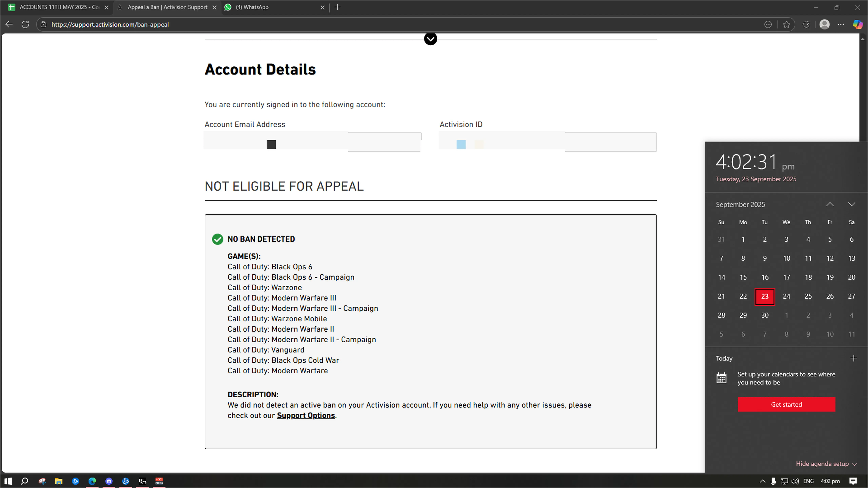
Task: Go to the previous month in the calendar
Action: [830, 204]
